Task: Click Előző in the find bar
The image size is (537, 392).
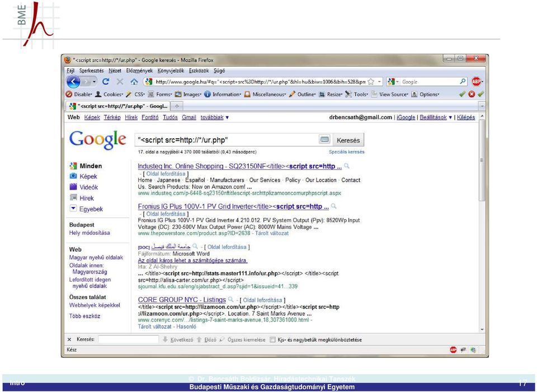Action: click(206, 339)
